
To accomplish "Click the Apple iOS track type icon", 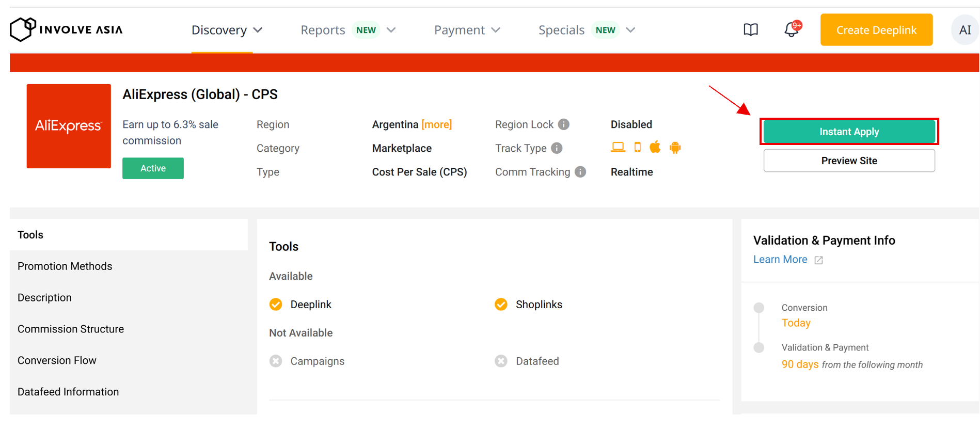I will 655,147.
